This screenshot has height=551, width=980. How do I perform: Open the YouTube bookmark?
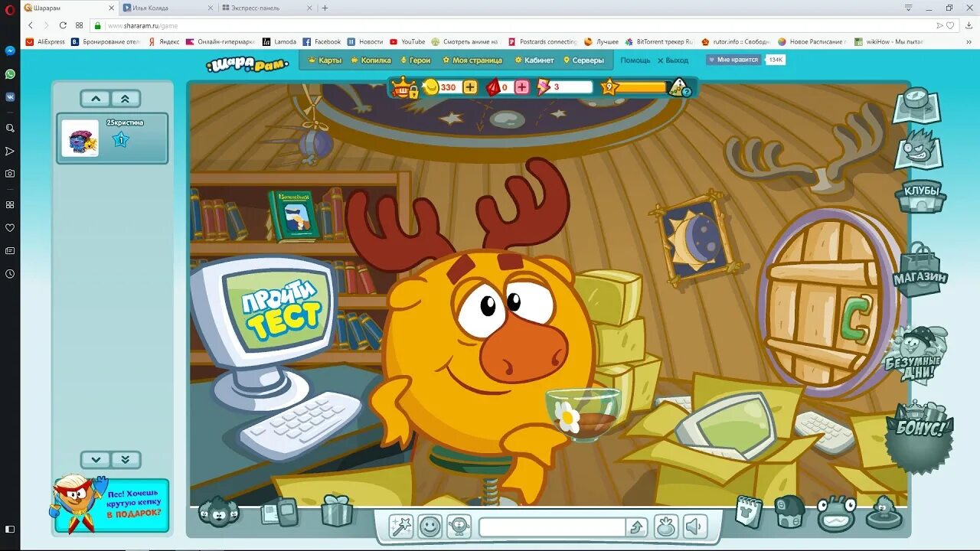coord(407,42)
